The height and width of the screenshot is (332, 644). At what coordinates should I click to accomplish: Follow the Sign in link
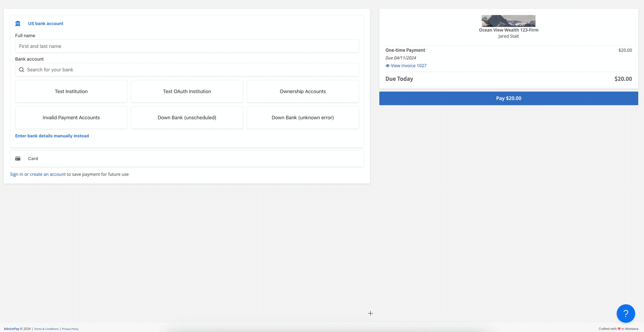point(17,174)
